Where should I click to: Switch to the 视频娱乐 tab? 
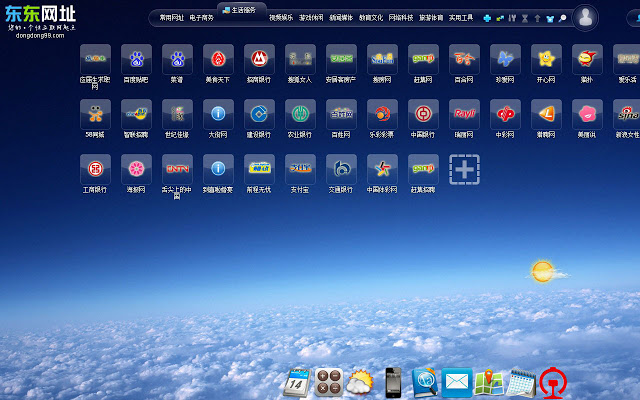pos(281,18)
